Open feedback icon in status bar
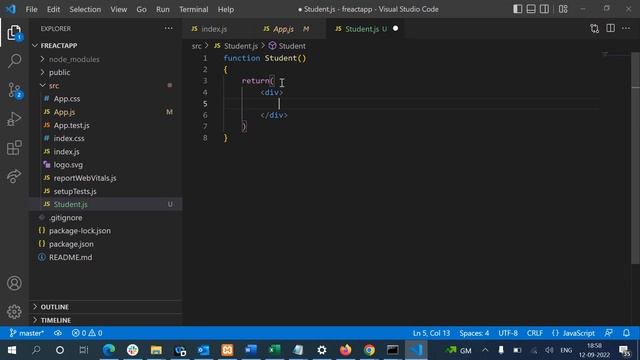 (x=609, y=333)
